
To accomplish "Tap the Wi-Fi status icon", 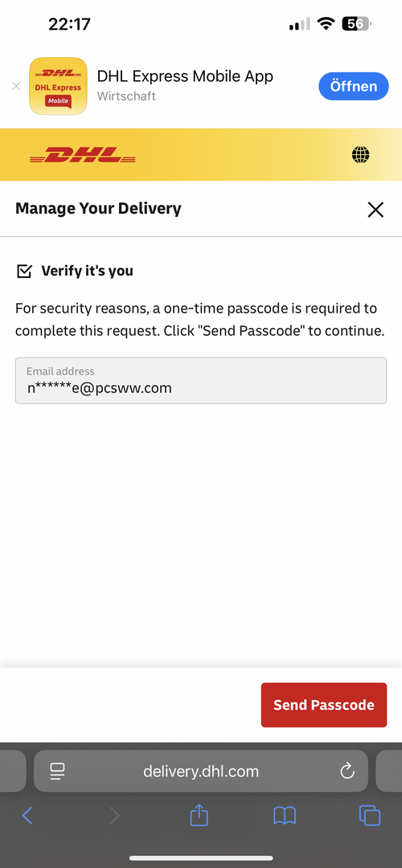I will click(326, 24).
